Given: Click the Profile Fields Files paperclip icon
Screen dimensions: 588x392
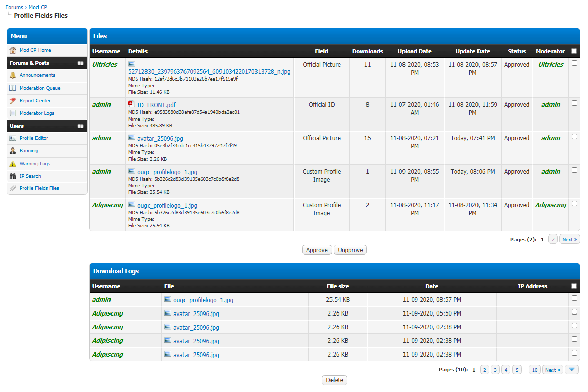Looking at the screenshot, I should click(x=13, y=188).
